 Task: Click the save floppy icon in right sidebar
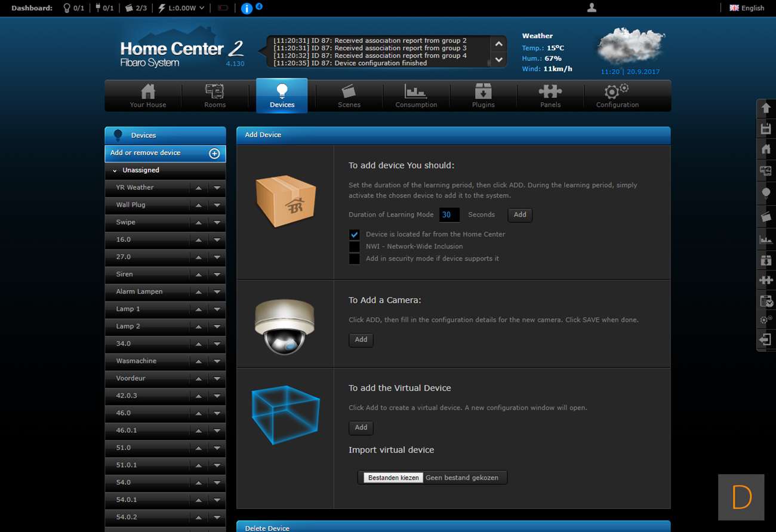(766, 128)
